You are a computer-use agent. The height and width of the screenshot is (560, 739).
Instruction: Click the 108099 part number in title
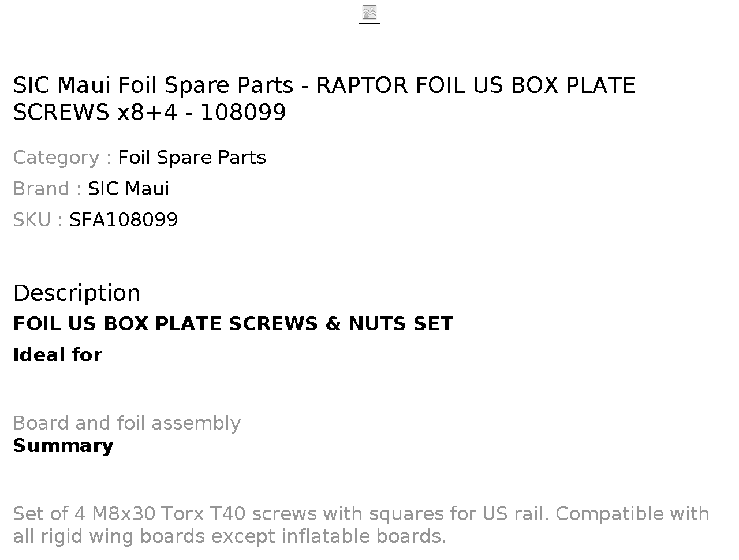click(x=243, y=113)
